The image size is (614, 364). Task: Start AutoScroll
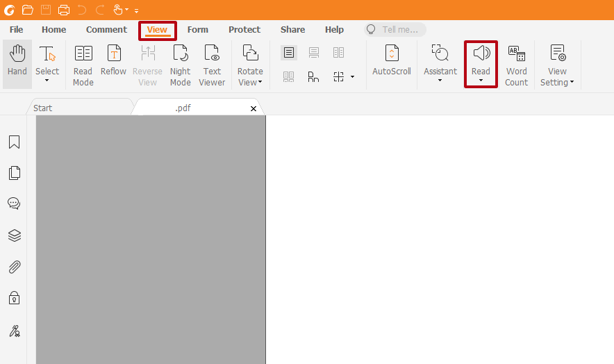click(392, 61)
